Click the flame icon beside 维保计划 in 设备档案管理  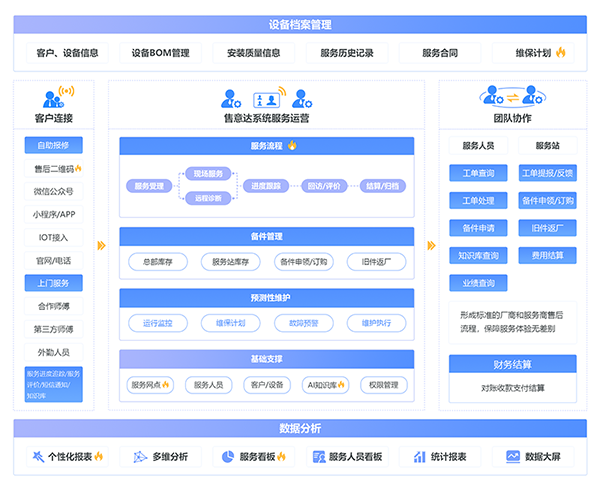[561, 52]
